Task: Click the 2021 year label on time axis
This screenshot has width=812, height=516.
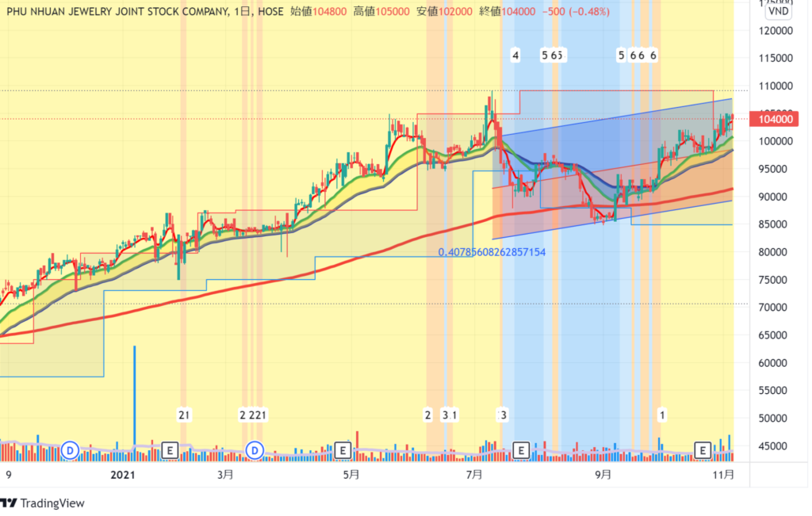Action: tap(123, 475)
